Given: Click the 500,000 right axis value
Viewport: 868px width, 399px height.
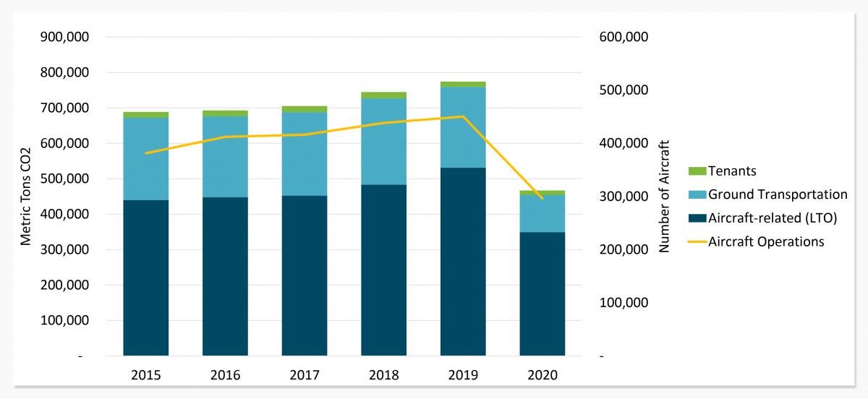Looking at the screenshot, I should coord(624,90).
